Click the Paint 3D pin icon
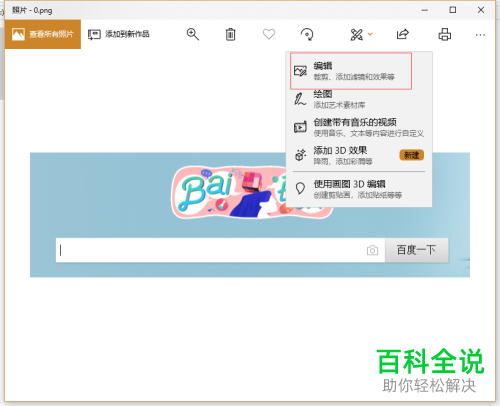This screenshot has height=406, width=500. click(300, 188)
